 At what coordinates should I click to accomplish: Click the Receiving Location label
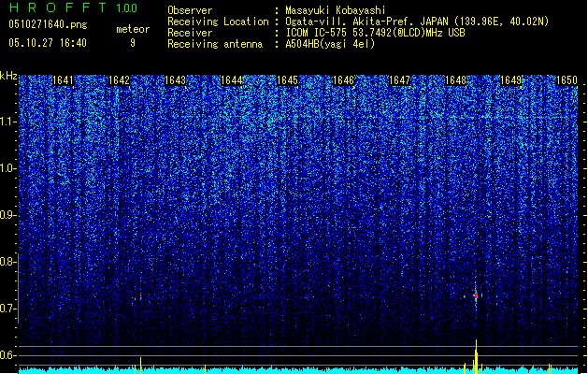(218, 22)
